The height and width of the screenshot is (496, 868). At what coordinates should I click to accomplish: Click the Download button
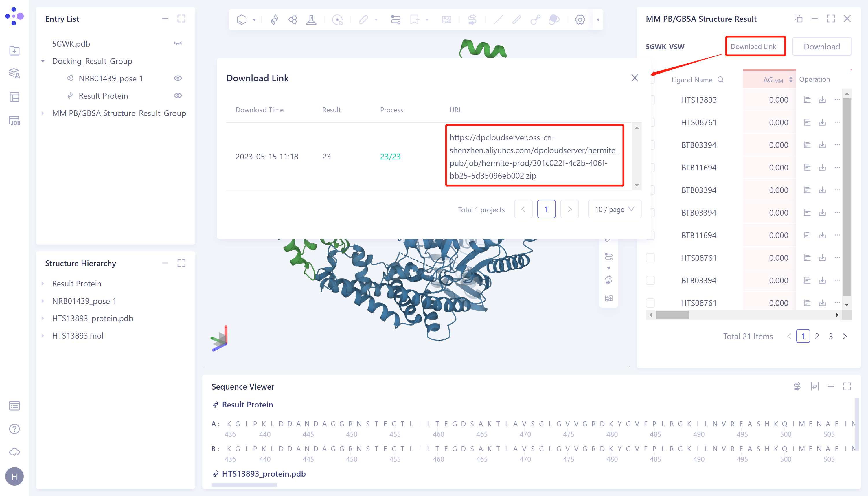click(822, 47)
